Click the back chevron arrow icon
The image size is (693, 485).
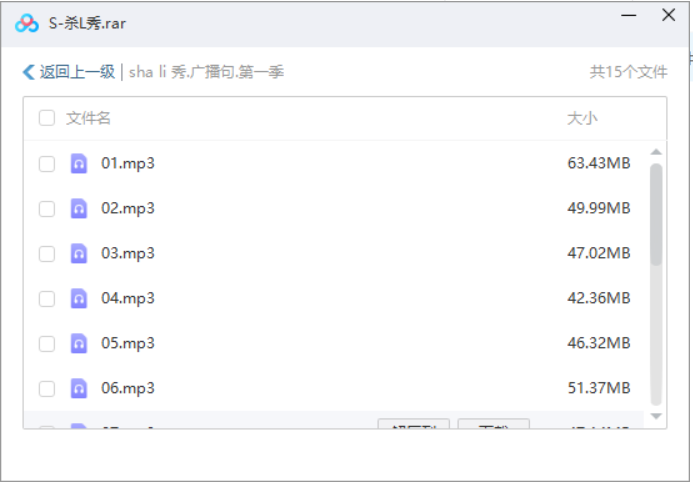click(28, 72)
